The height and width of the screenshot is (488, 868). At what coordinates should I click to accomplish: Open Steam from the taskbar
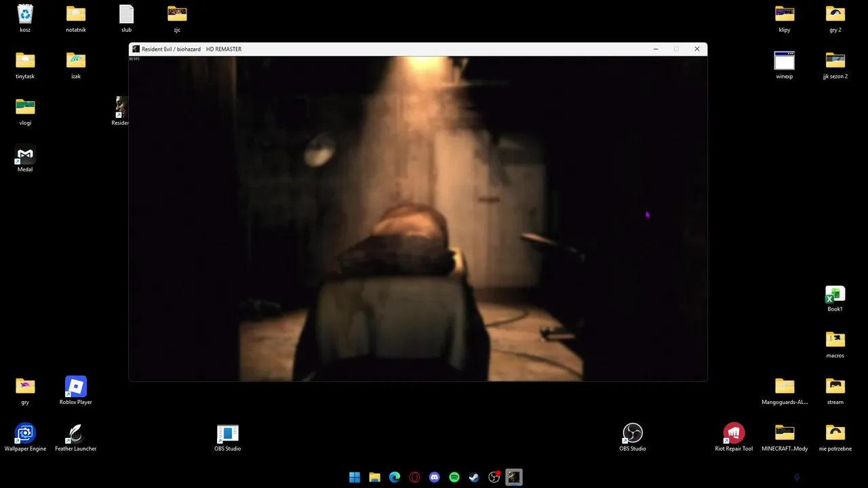click(x=474, y=477)
